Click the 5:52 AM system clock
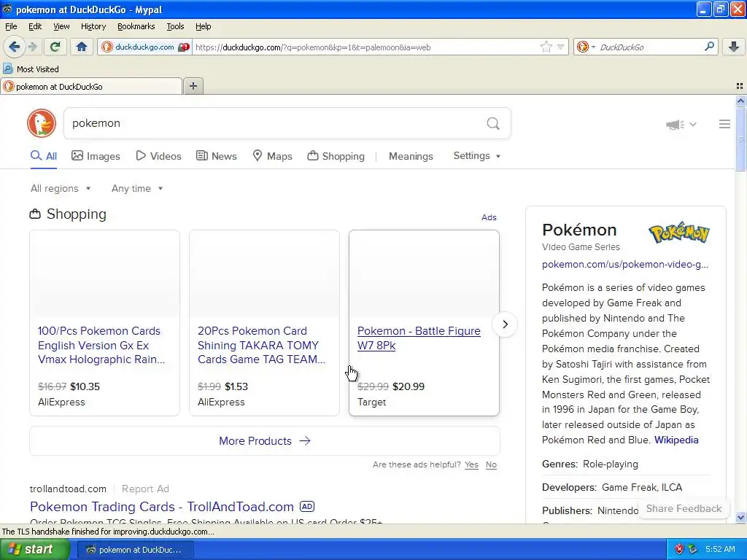747x560 pixels. click(x=720, y=549)
